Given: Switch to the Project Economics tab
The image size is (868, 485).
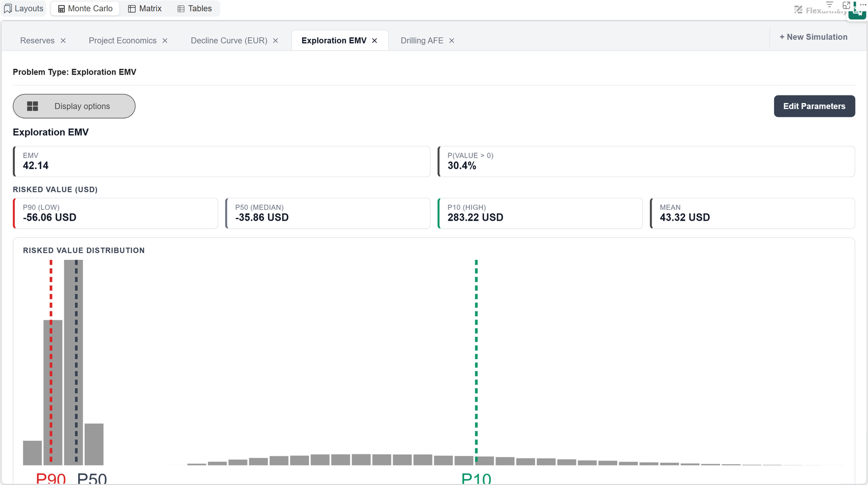Looking at the screenshot, I should coord(123,41).
